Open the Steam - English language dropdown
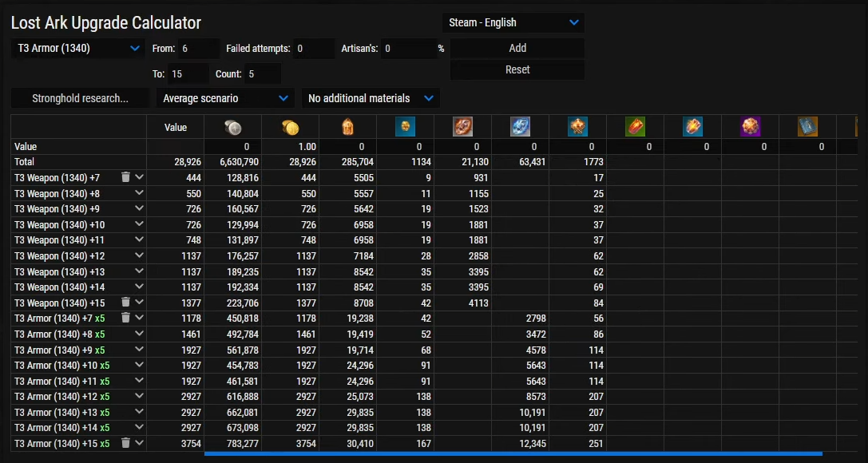This screenshot has height=463, width=868. (513, 22)
